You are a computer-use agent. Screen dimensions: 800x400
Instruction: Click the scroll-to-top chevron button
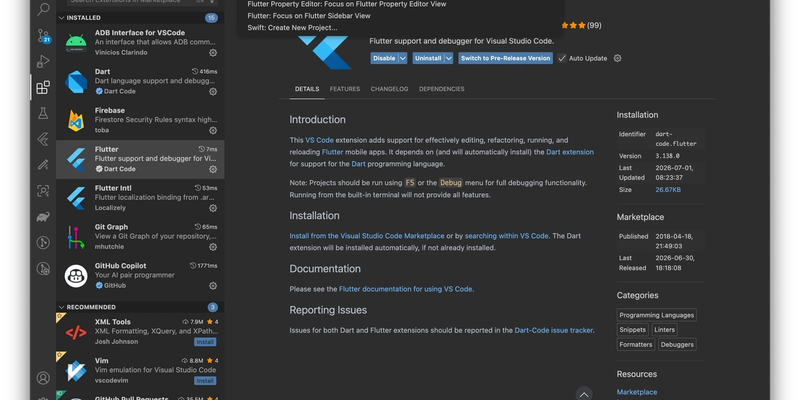[x=584, y=394]
